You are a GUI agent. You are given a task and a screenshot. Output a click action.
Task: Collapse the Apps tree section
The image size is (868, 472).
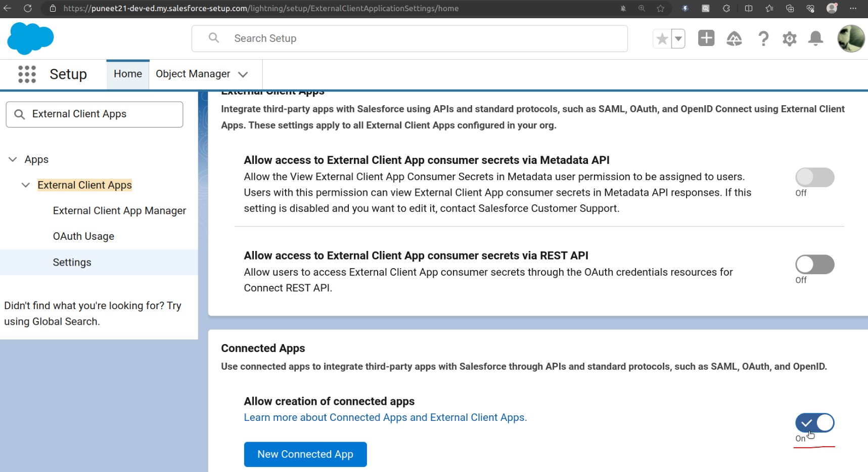(13, 159)
